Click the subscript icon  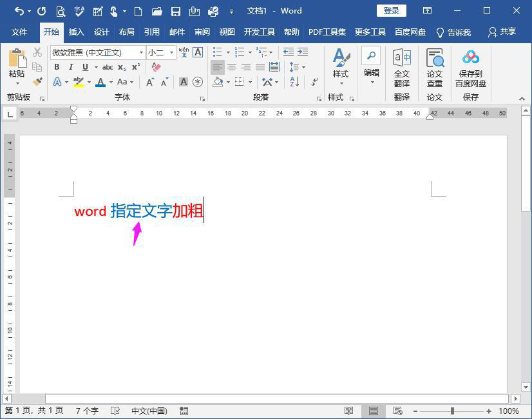point(121,66)
